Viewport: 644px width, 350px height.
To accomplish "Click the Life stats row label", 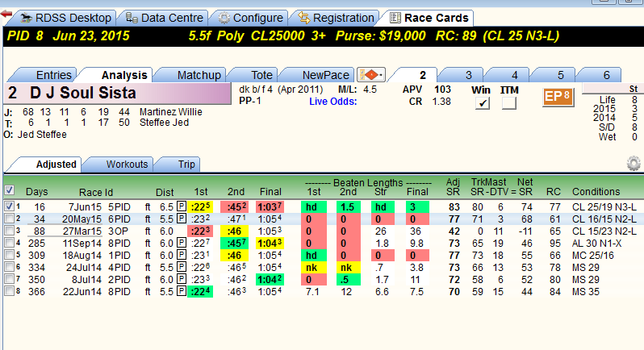I will (608, 100).
